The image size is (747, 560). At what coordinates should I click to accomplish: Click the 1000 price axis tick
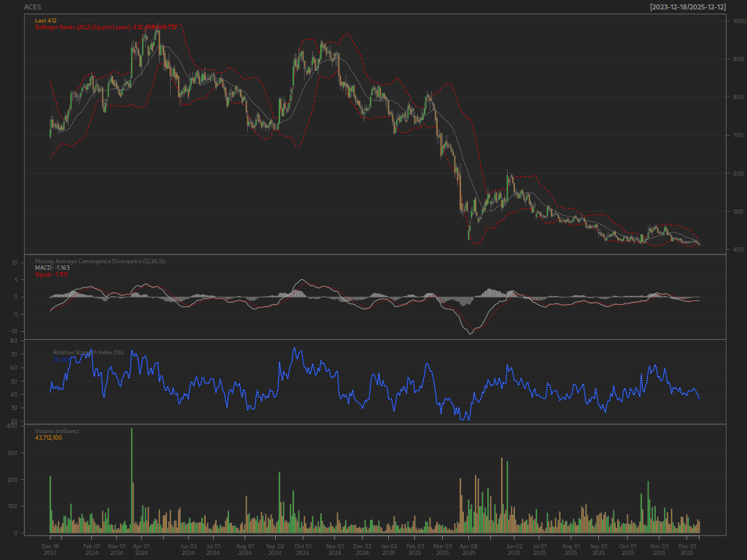(740, 21)
